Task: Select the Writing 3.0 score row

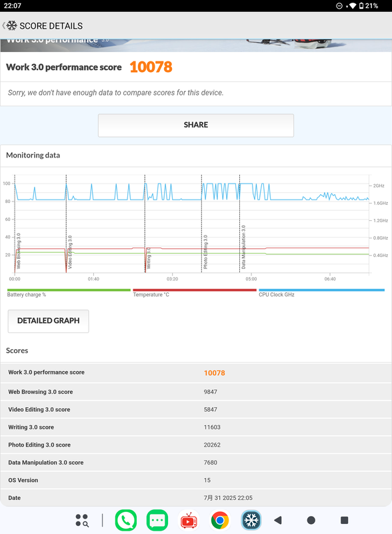Action: point(196,427)
